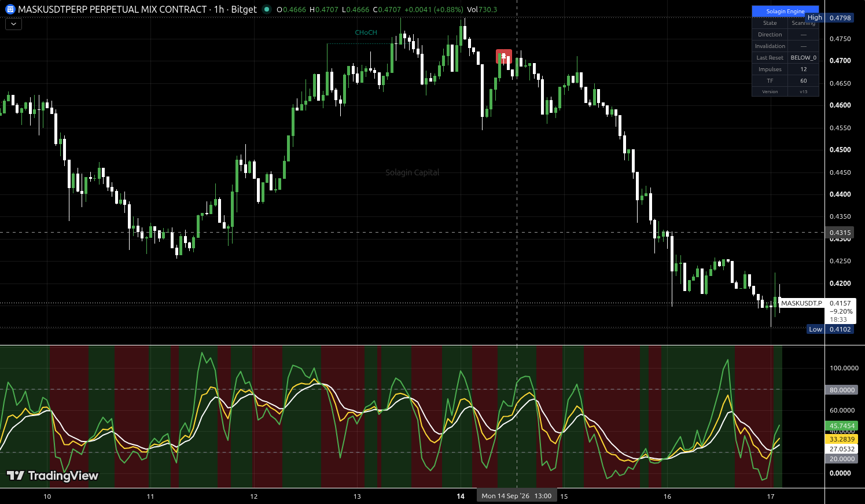Image resolution: width=865 pixels, height=504 pixels.
Task: Click the yellow 33.2839 indicator value tag
Action: 842,439
